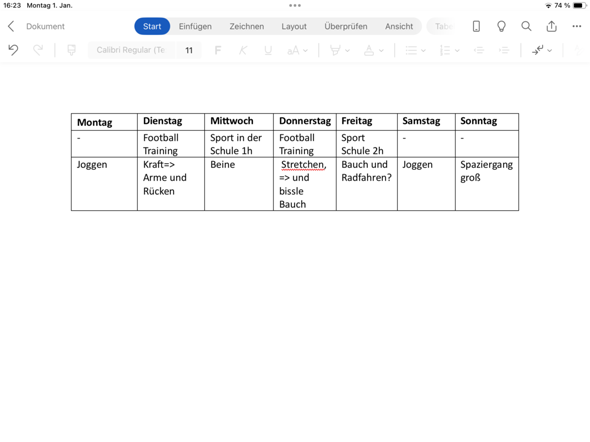Open the search magnifier icon
The image size is (590, 442).
526,26
